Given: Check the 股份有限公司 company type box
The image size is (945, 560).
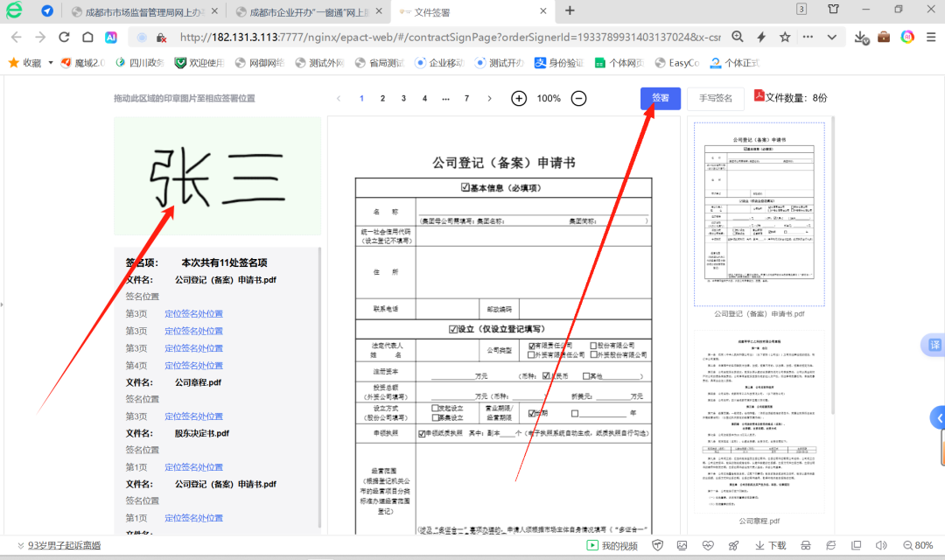Looking at the screenshot, I should (593, 346).
